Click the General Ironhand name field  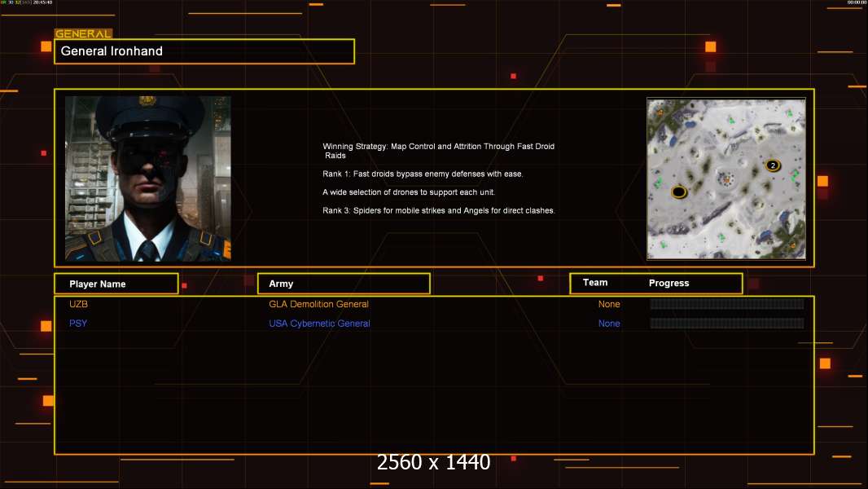[204, 51]
